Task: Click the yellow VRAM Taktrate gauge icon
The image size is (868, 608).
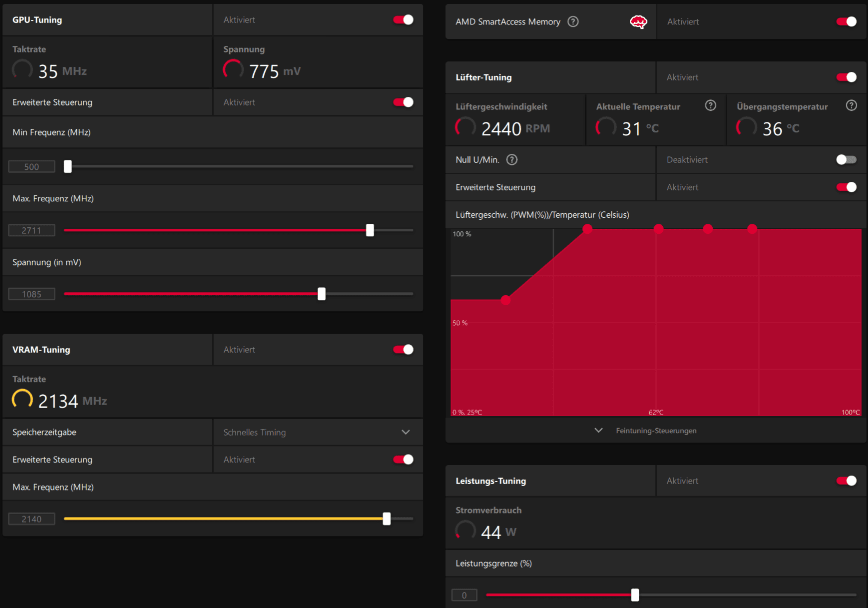Action: pos(22,400)
